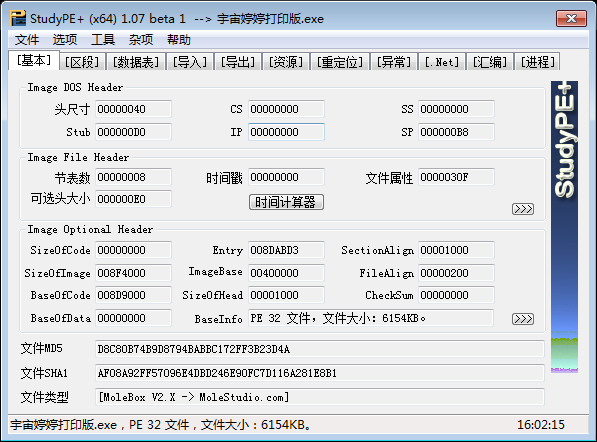597x442 pixels.
Task: Click the SS value field
Action: pos(456,109)
